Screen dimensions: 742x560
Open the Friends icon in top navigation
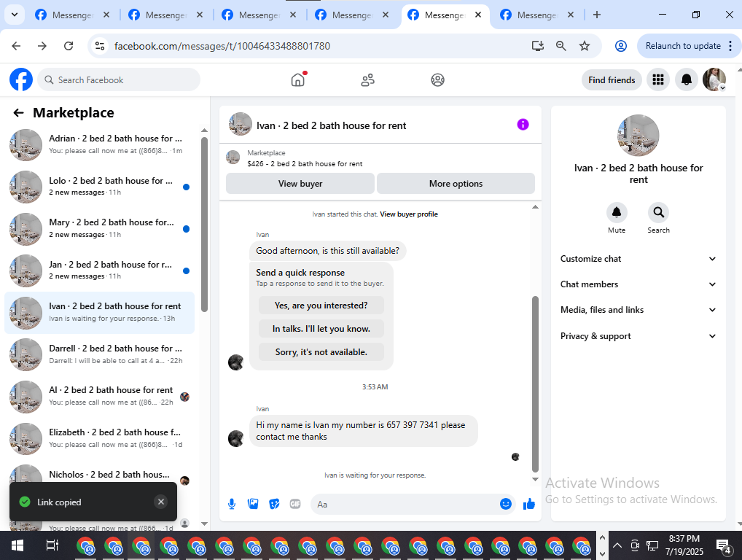tap(367, 80)
